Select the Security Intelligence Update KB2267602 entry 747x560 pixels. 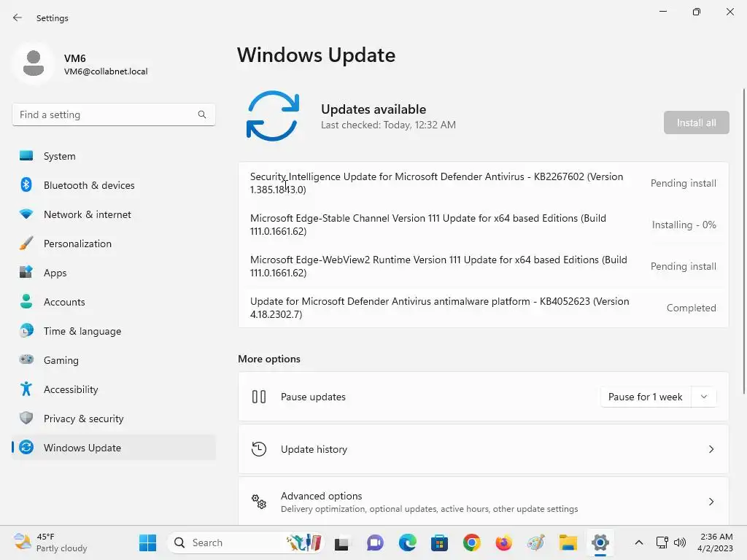[x=483, y=183]
